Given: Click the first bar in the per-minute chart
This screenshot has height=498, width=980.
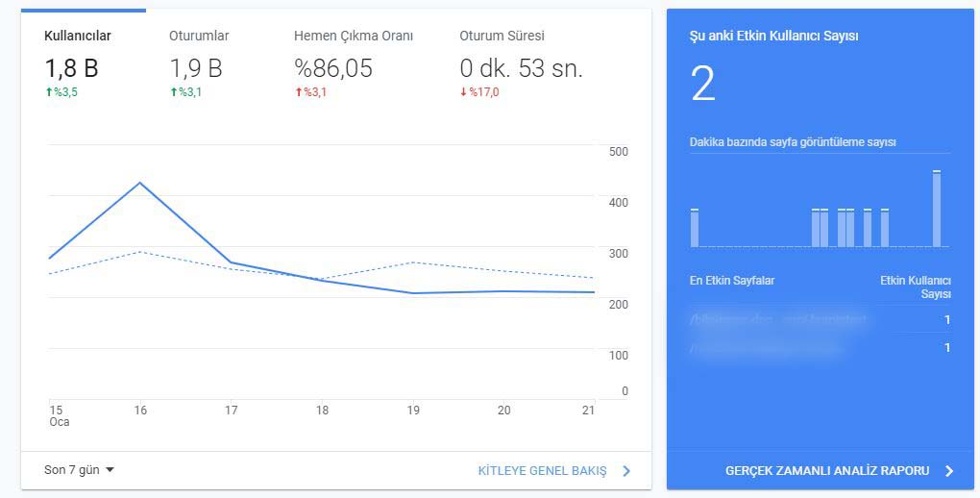Looking at the screenshot, I should click(x=695, y=228).
